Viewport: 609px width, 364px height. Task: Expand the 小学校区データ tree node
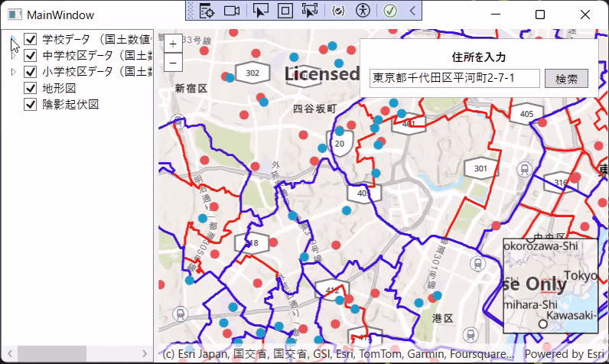(x=13, y=72)
